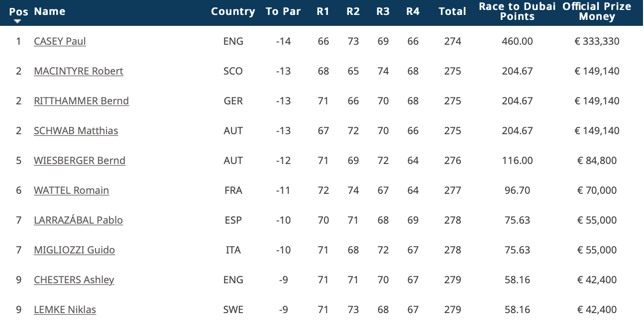Sort by Race to Dubai Points

pyautogui.click(x=517, y=11)
